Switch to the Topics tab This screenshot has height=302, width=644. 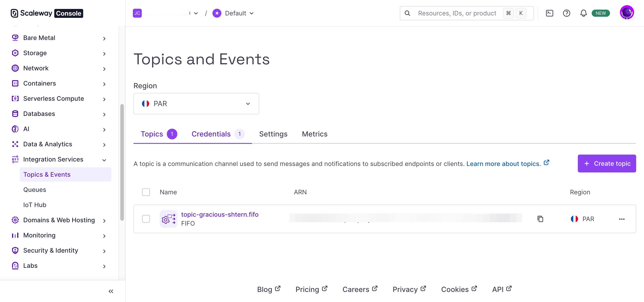159,134
